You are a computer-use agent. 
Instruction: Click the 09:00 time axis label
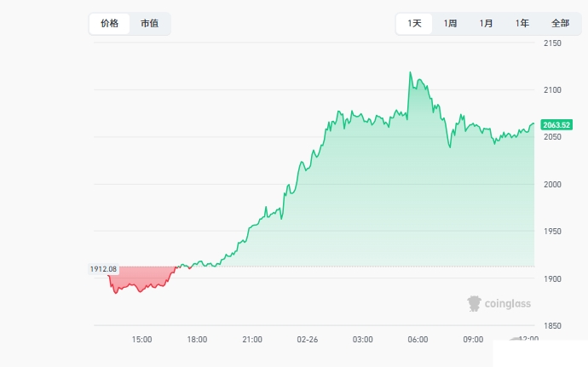473,339
